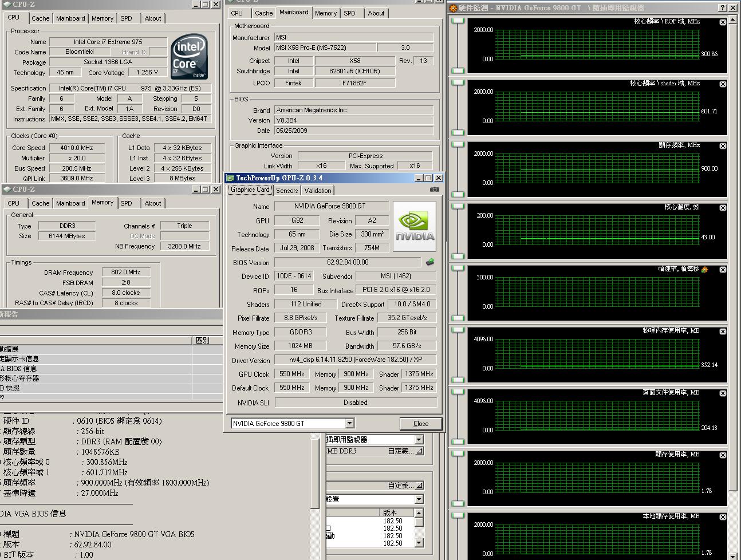Click the help question mark in hardware monitor
Viewport: 741px width, 560px height.
(723, 8)
